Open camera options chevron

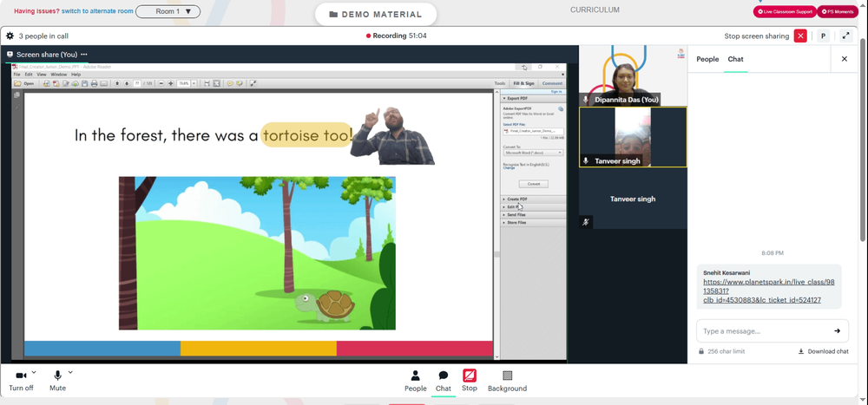[35, 372]
